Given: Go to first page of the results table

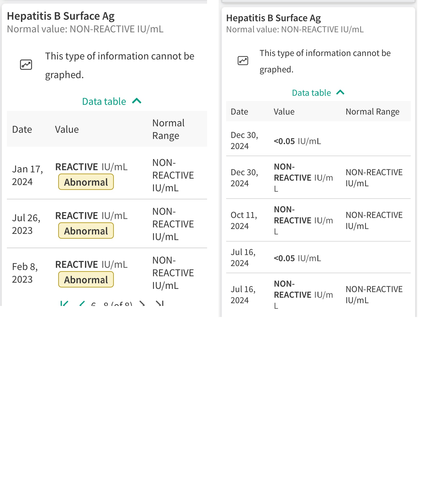Looking at the screenshot, I should click(64, 303).
